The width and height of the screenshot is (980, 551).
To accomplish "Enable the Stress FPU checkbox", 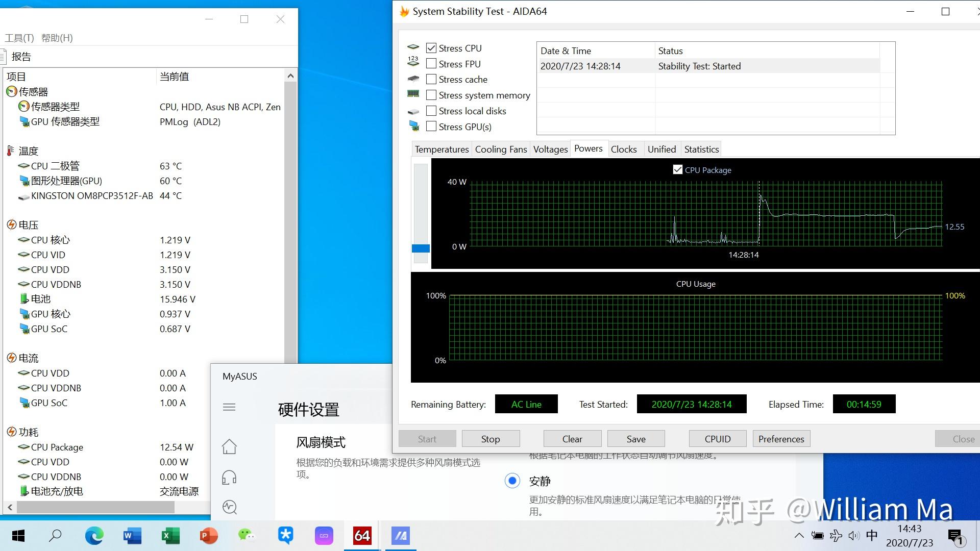I will pos(431,64).
